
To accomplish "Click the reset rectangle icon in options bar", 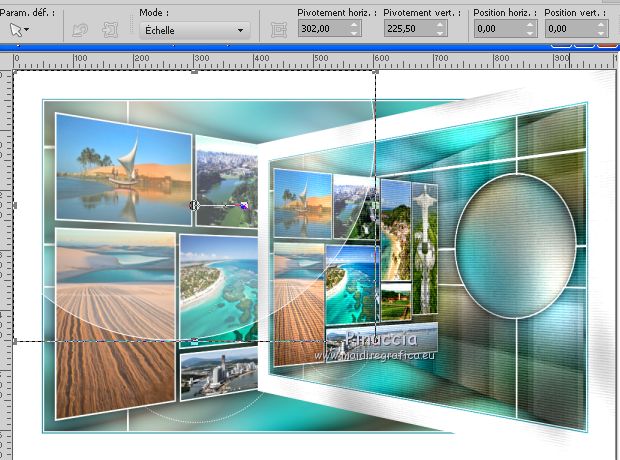I will [x=80, y=30].
